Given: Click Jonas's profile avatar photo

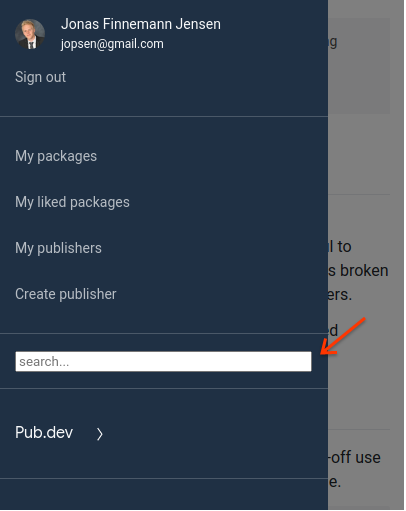Looking at the screenshot, I should click(30, 34).
